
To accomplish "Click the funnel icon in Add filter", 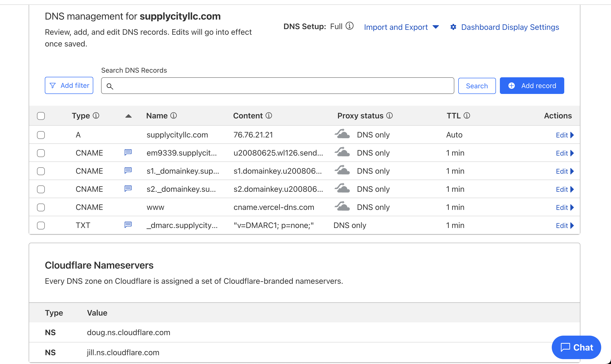I will [53, 85].
